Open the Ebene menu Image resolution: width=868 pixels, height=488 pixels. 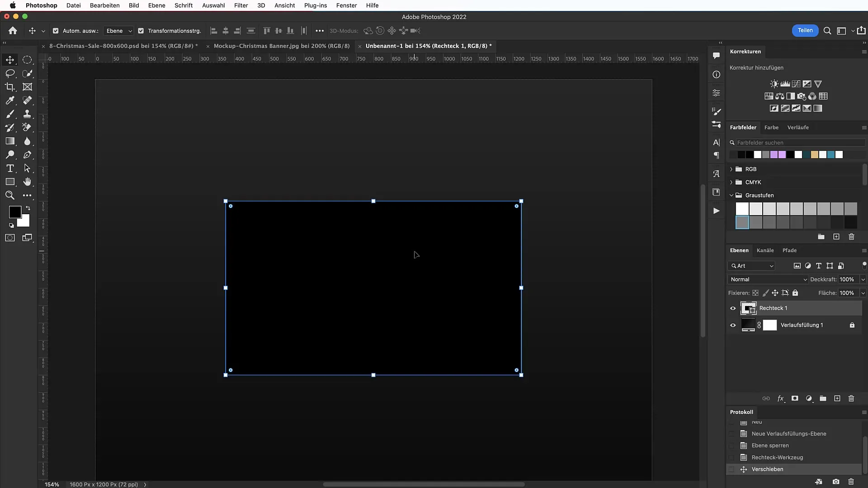(x=156, y=5)
